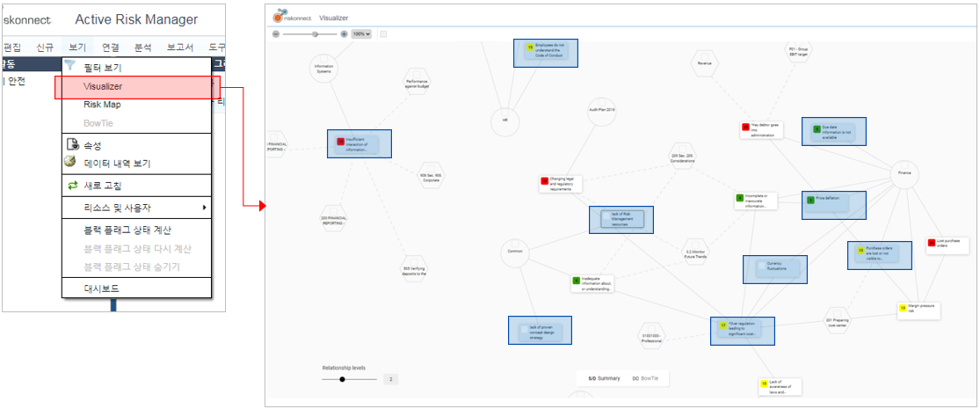Select the Revenue hexagon node
980x409 pixels.
coord(704,64)
